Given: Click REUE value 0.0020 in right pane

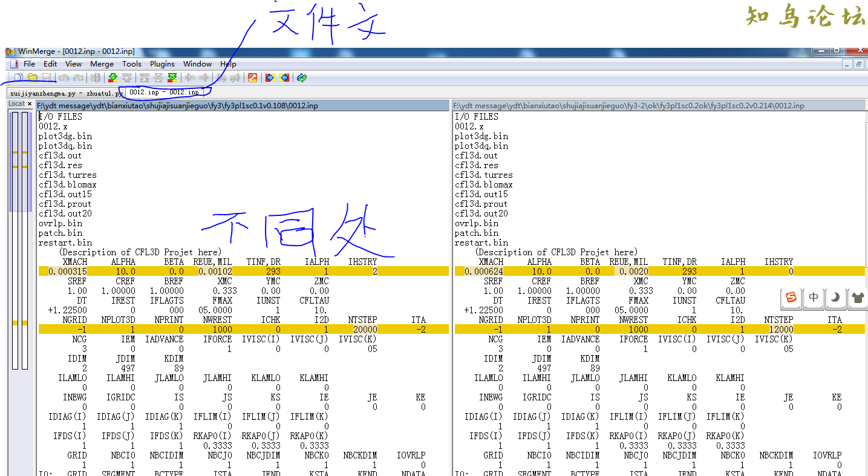Looking at the screenshot, I should click(x=634, y=272).
